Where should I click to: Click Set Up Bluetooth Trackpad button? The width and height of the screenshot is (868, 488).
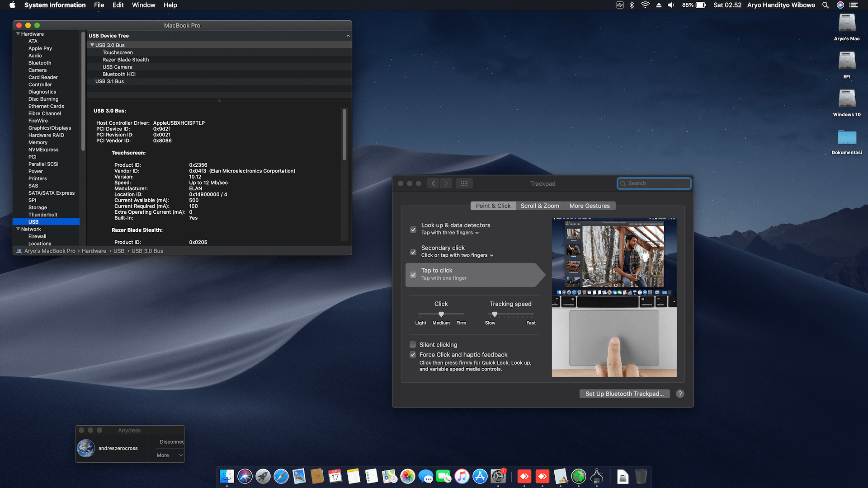coord(624,394)
